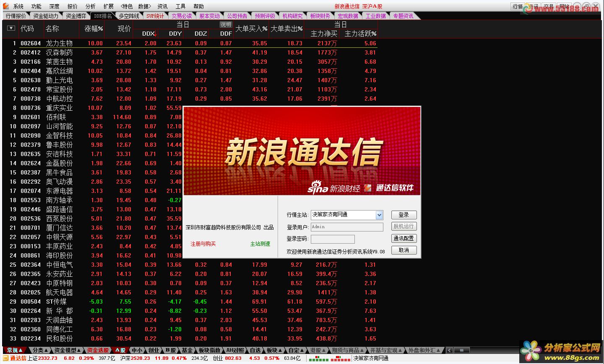Switch to the 行情报价 tab
This screenshot has width=604, height=364.
16,16
